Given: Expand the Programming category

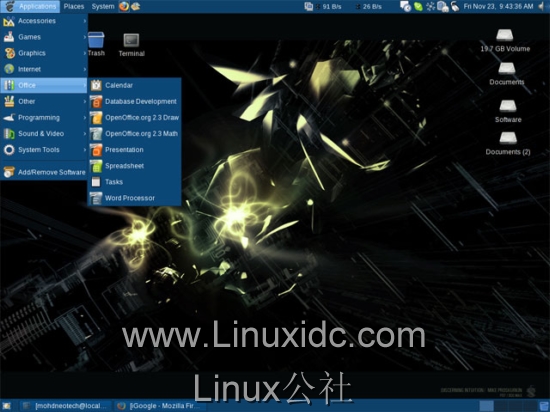Looking at the screenshot, I should pos(44,117).
